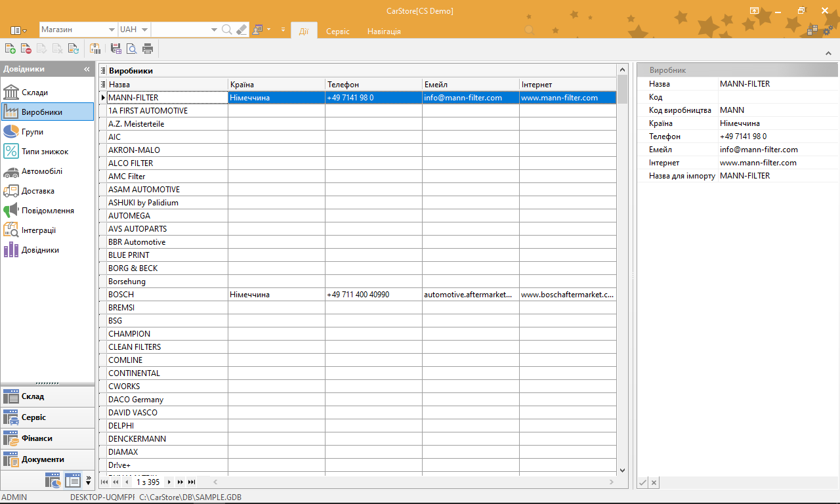
Task: Jump to the last record in navigator
Action: click(191, 482)
